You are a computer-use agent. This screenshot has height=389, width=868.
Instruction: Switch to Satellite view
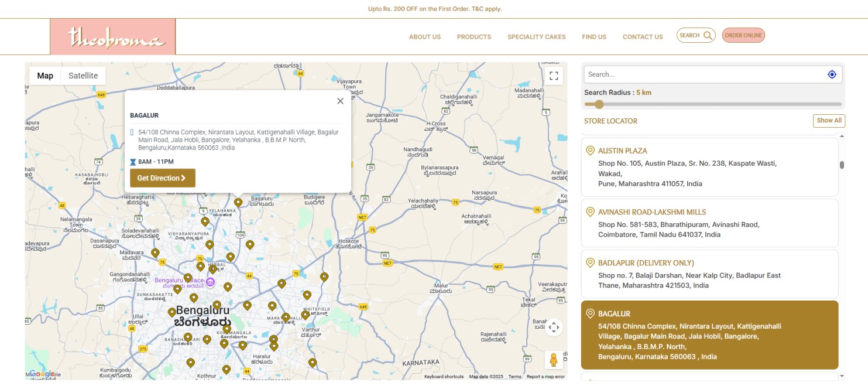(83, 75)
